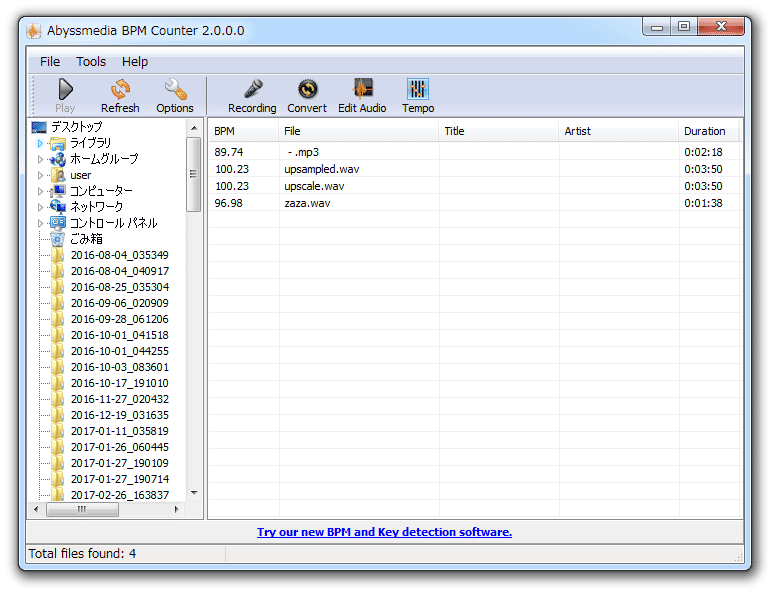Viewport: 772px width, 593px height.
Task: Click folder icon of 2017-01-11_035819
Action: [58, 431]
